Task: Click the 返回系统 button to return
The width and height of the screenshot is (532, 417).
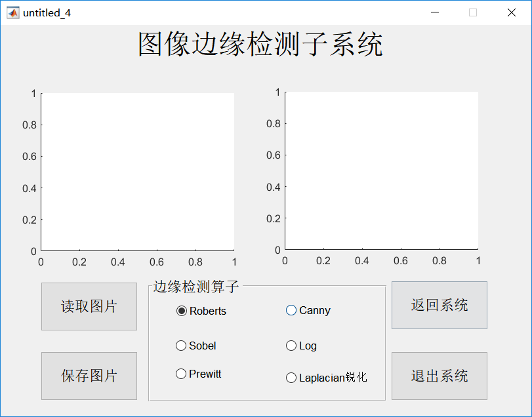Action: click(x=439, y=305)
